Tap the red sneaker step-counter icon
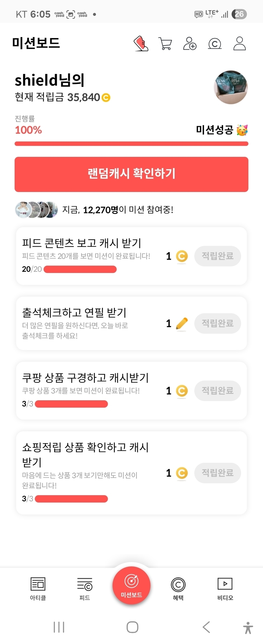 point(141,43)
